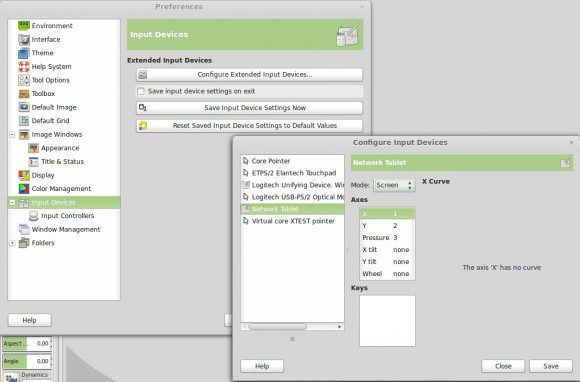Image resolution: width=580 pixels, height=382 pixels.
Task: Expand the Folders tree branch
Action: (12, 243)
